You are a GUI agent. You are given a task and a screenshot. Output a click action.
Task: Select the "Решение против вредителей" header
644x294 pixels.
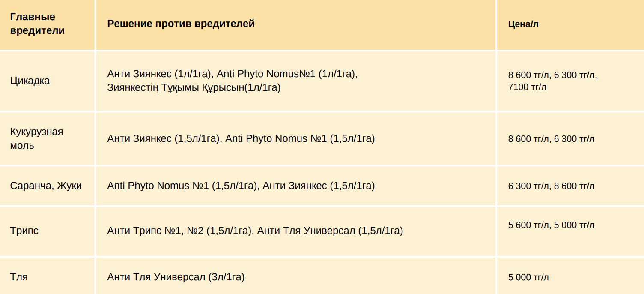[181, 24]
